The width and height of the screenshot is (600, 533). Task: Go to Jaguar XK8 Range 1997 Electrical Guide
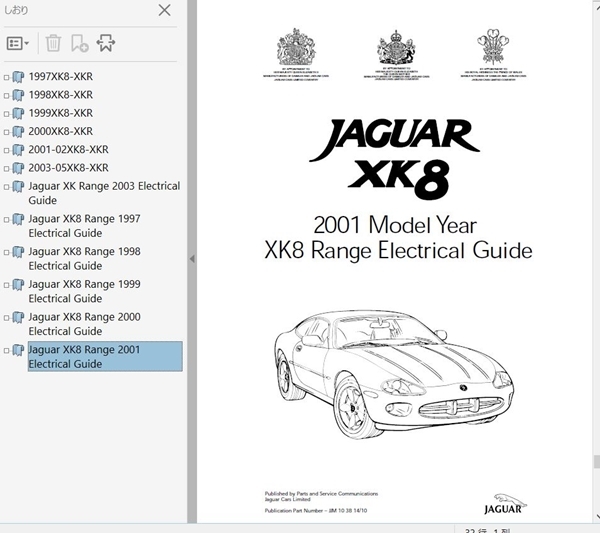point(84,226)
